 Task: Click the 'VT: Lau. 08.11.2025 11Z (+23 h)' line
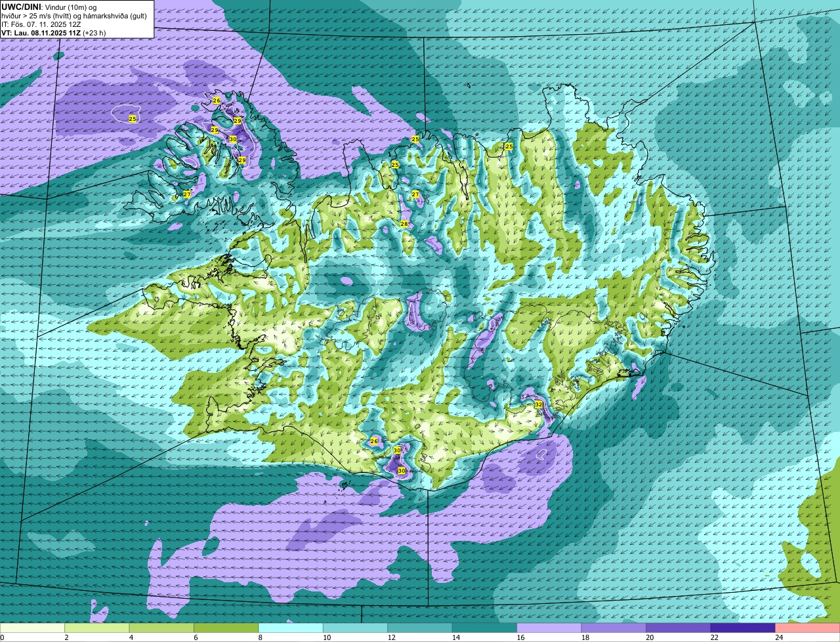click(x=54, y=33)
